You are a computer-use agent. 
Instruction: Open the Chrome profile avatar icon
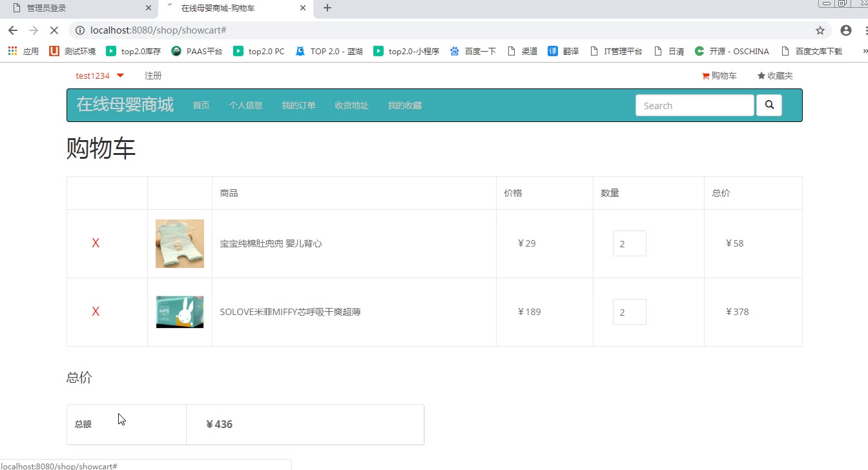(846, 30)
